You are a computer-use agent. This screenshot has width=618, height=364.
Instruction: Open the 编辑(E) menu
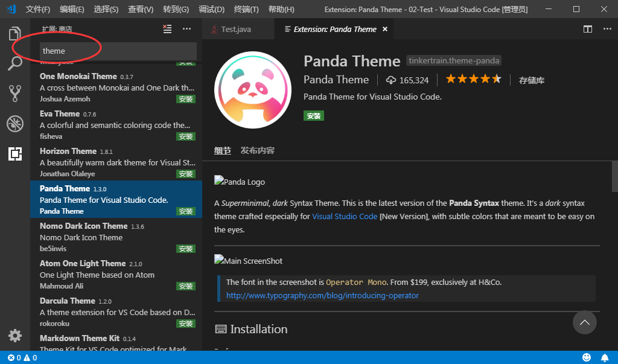(72, 10)
